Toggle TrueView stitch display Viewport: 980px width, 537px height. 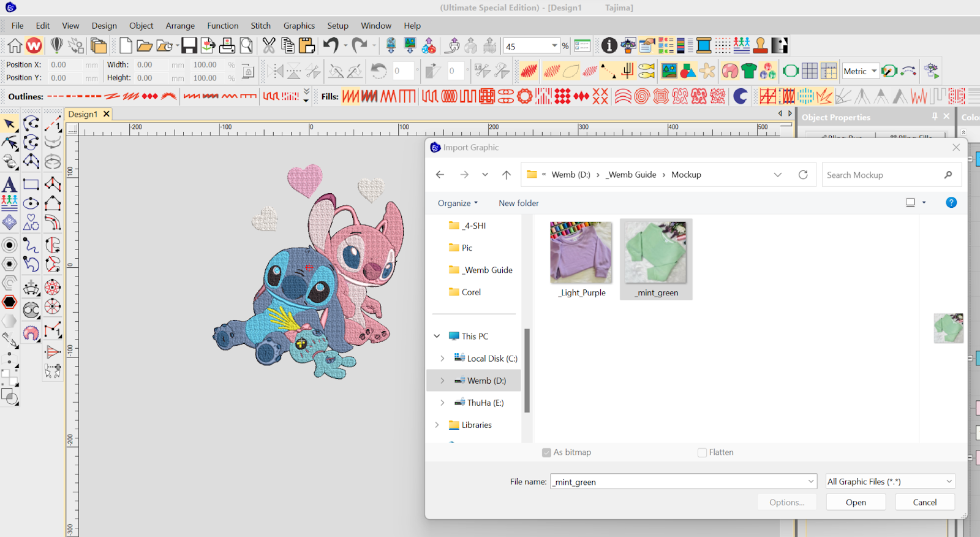click(x=529, y=71)
